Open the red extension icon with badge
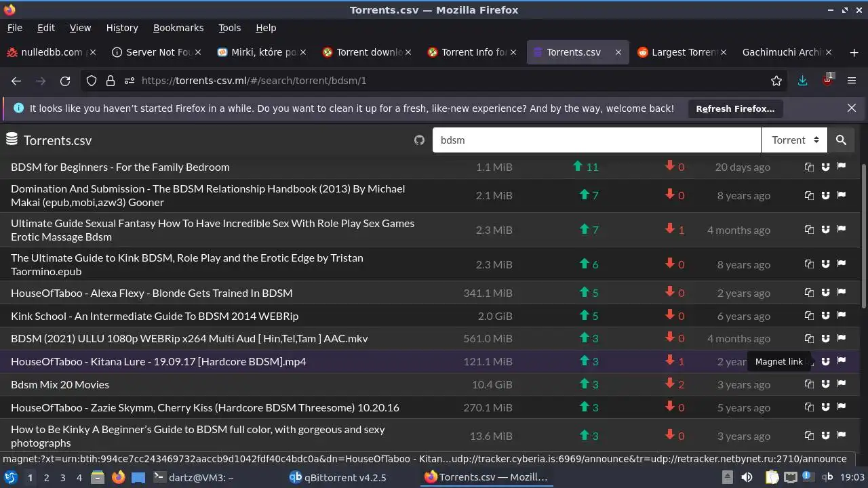868x488 pixels. 827,80
